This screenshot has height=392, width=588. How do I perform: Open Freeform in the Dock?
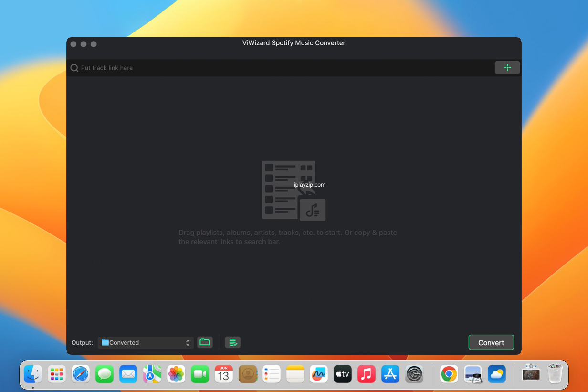[319, 374]
